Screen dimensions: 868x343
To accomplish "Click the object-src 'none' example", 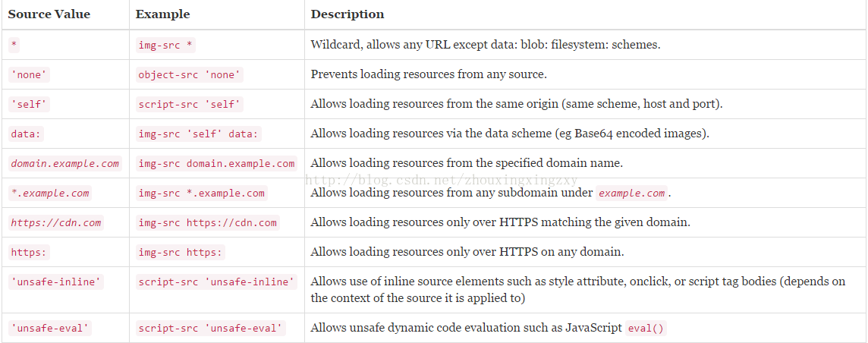I will coord(190,74).
